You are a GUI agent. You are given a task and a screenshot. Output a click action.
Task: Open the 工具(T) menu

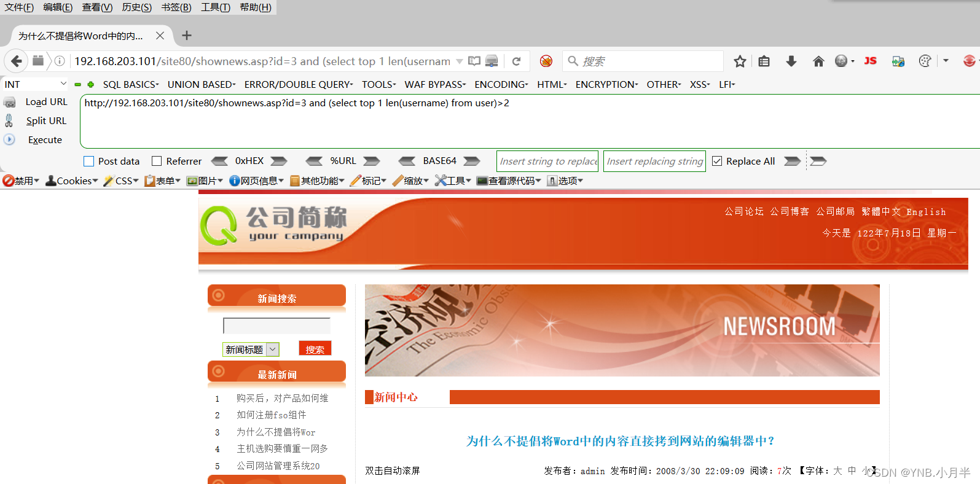pyautogui.click(x=216, y=7)
